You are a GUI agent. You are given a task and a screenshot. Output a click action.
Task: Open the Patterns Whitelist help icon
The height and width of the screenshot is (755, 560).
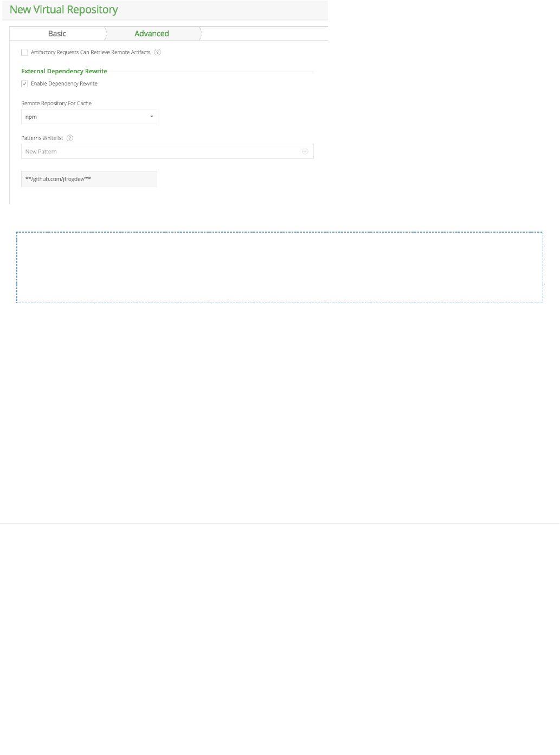[x=70, y=138]
